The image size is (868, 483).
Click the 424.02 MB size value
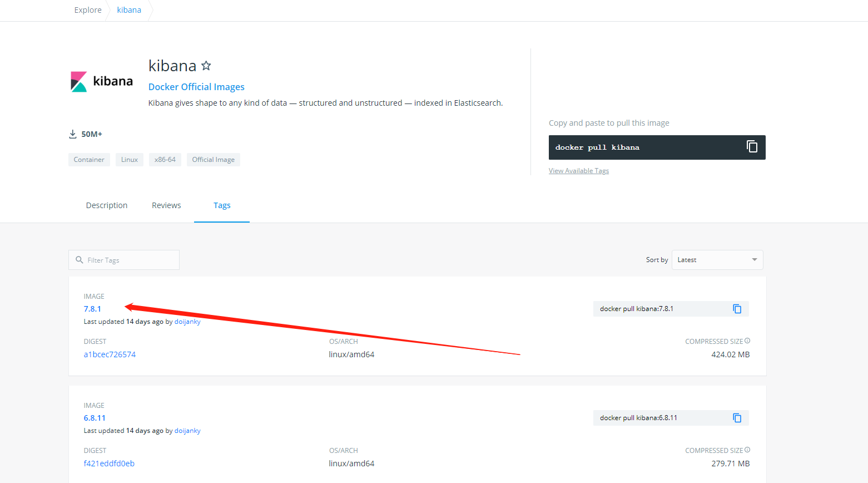[x=731, y=354]
